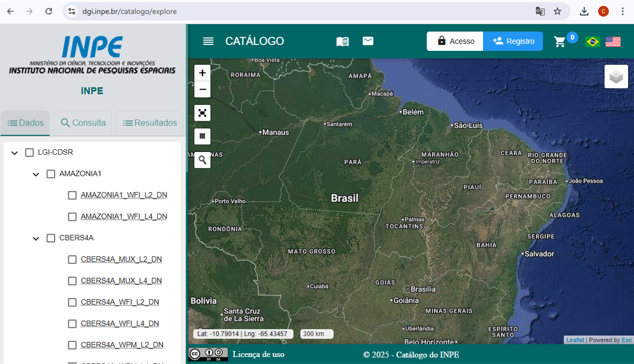Collapse the CBERS4A group
634x364 pixels.
[36, 239]
